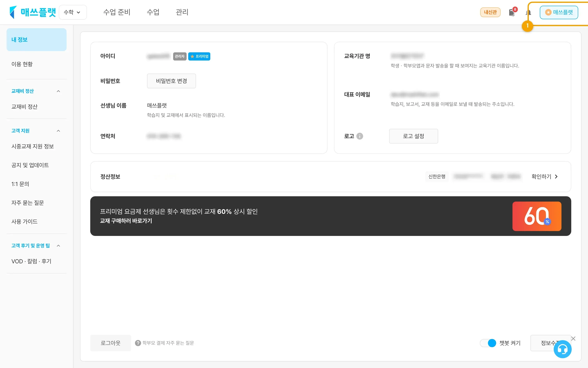Collapse the 교재비 정산 section
Screen dimensions: 588x368
(x=58, y=91)
